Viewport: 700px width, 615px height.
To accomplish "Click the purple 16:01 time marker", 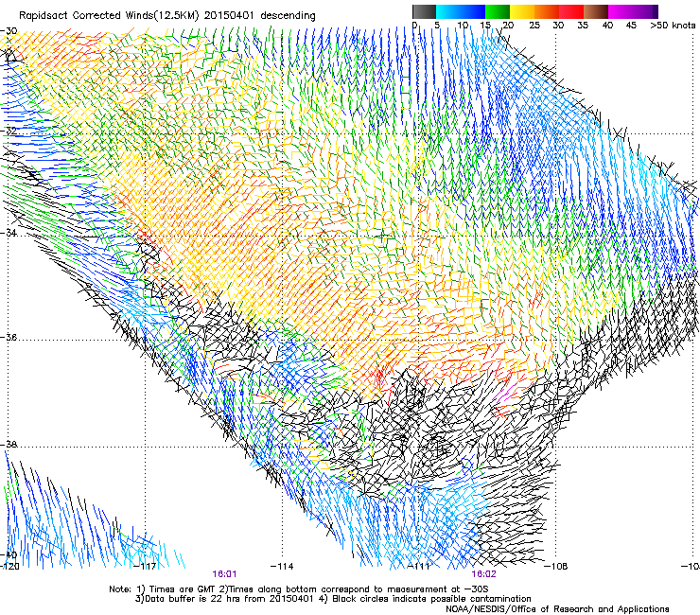I will 224,574.
